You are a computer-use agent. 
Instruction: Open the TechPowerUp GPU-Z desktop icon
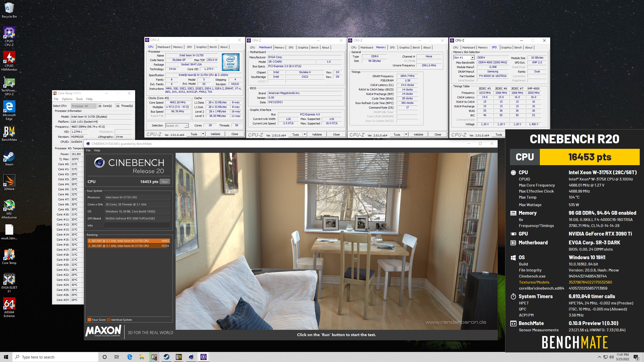[9, 86]
